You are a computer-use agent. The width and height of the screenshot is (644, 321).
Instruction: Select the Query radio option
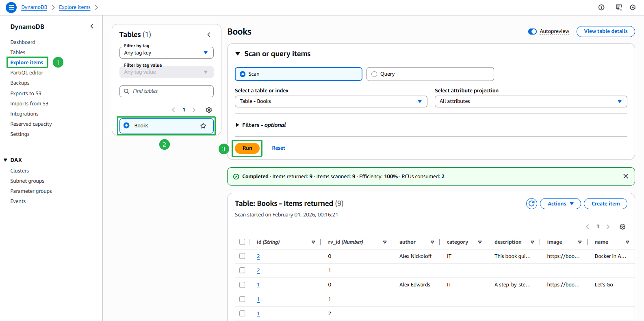(x=374, y=74)
